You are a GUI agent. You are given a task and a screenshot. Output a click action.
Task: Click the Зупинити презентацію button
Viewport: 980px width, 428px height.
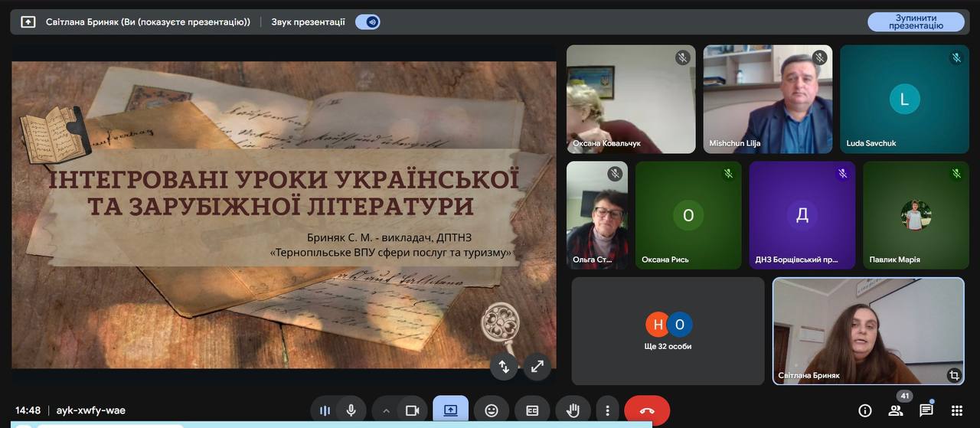916,21
